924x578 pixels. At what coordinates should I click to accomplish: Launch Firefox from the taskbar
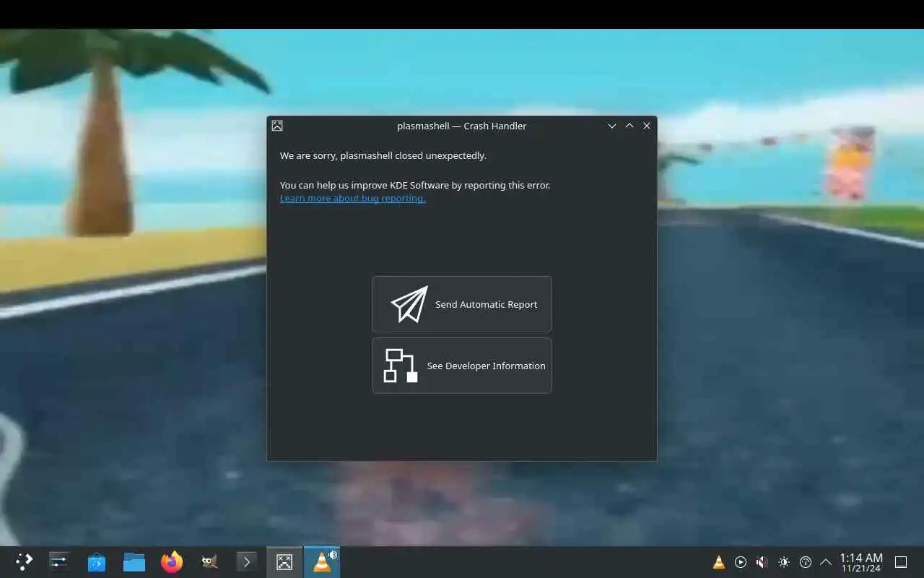pos(172,561)
